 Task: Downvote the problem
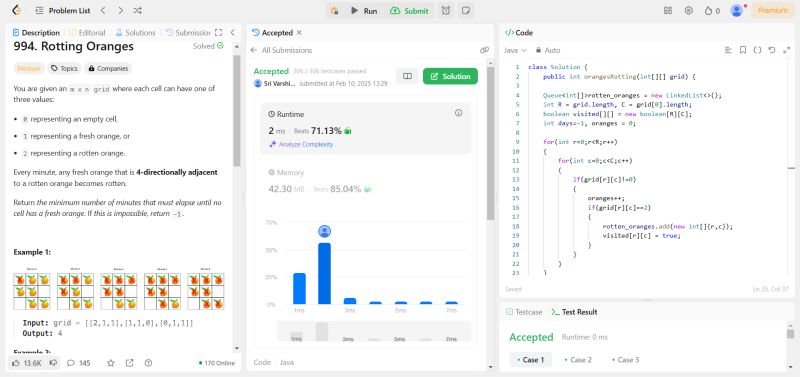pos(53,363)
